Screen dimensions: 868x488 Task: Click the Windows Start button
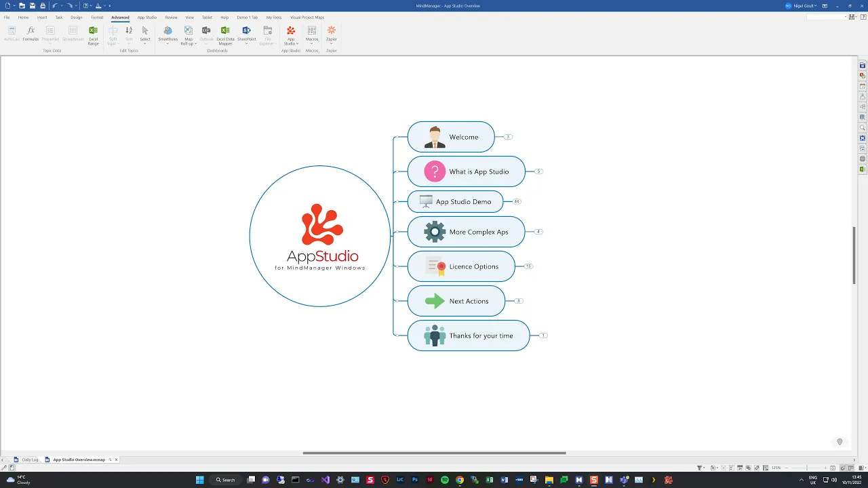pos(199,480)
